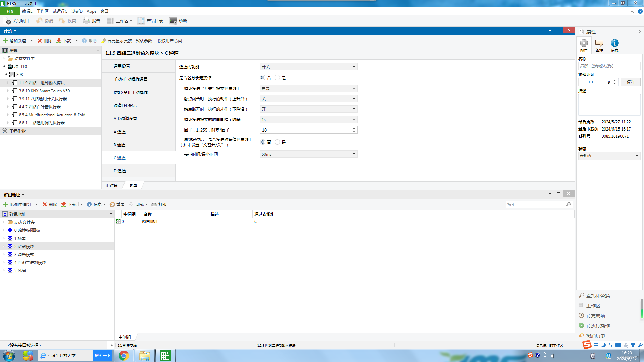Select 通道LED指示 parameter page
This screenshot has height=362, width=644.
[x=139, y=105]
